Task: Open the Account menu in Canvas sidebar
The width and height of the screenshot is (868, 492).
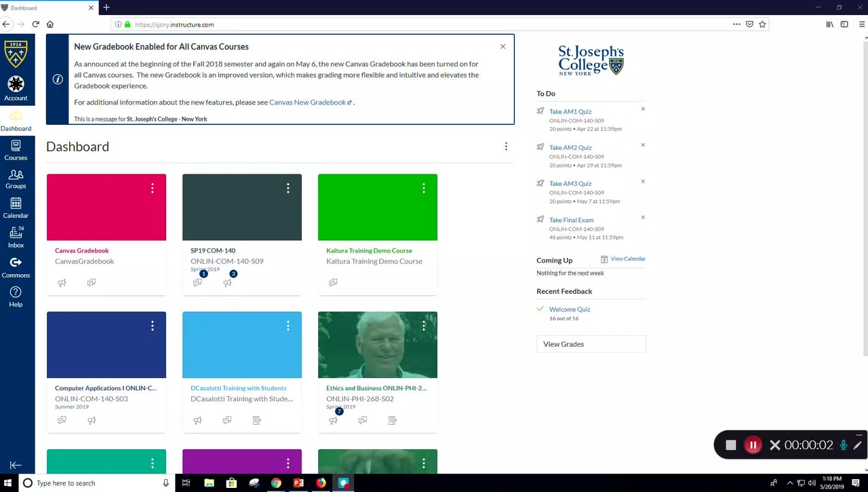Action: [x=16, y=88]
